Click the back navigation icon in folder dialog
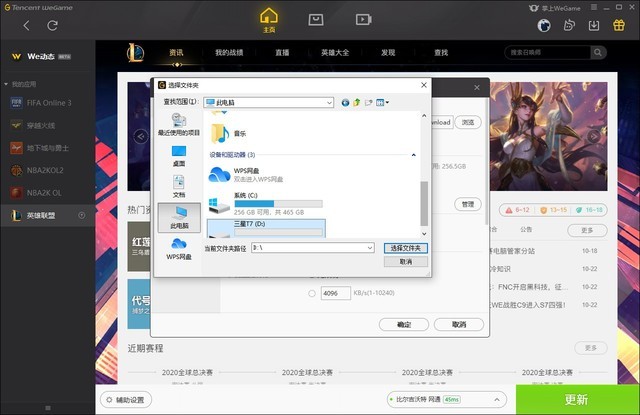 [345, 102]
